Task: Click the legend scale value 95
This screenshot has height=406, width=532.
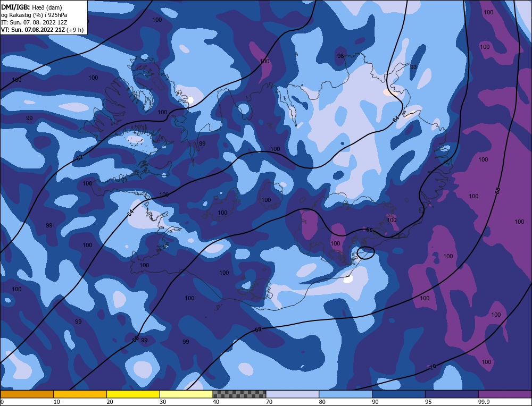Action: click(428, 402)
